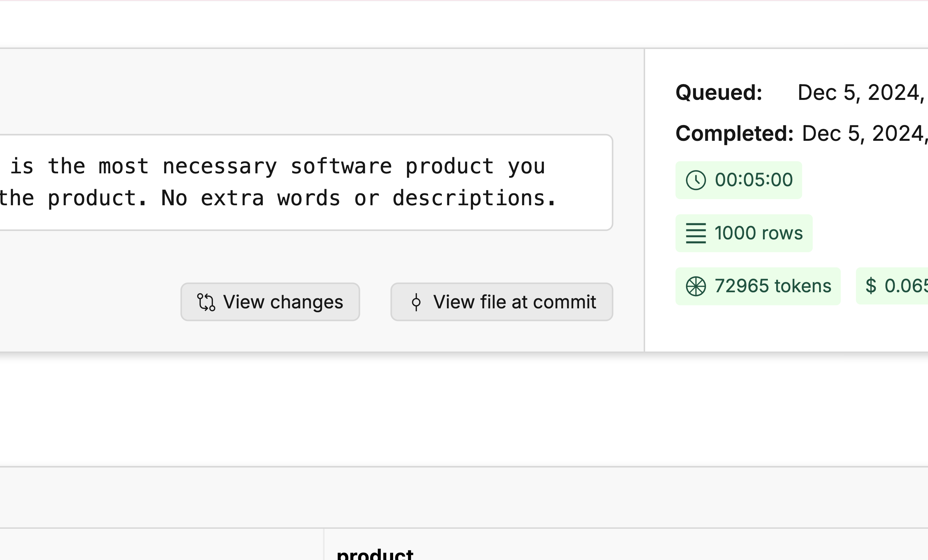Click the compare arrows icon in View changes

[206, 302]
